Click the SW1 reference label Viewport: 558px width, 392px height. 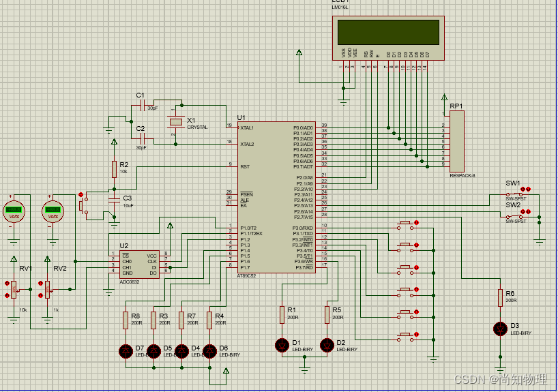513,183
